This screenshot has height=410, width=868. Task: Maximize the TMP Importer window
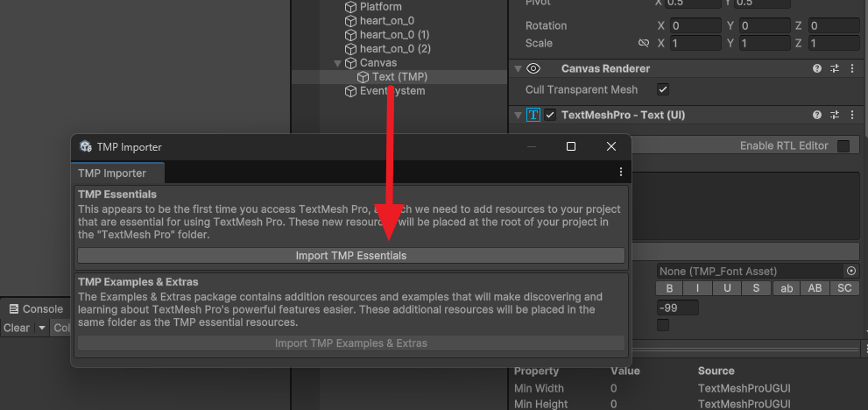(x=571, y=146)
